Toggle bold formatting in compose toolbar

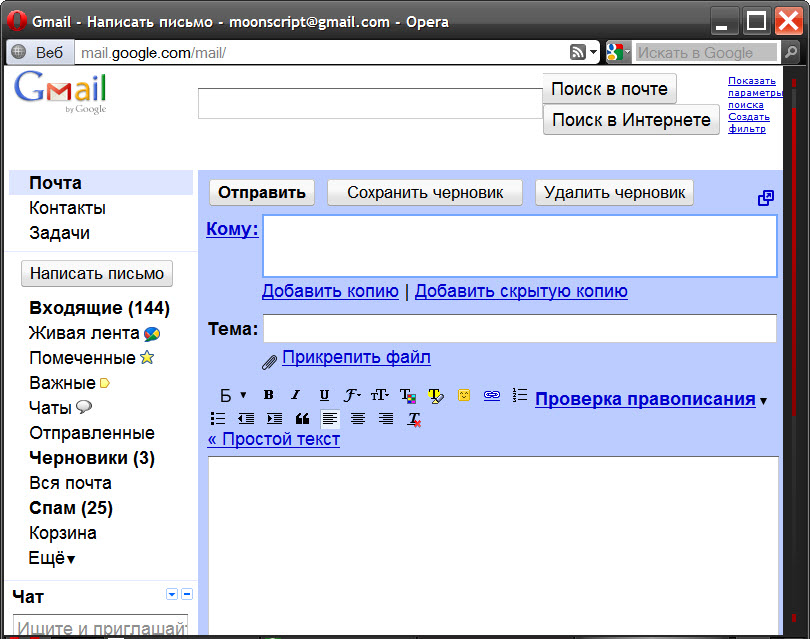click(268, 395)
